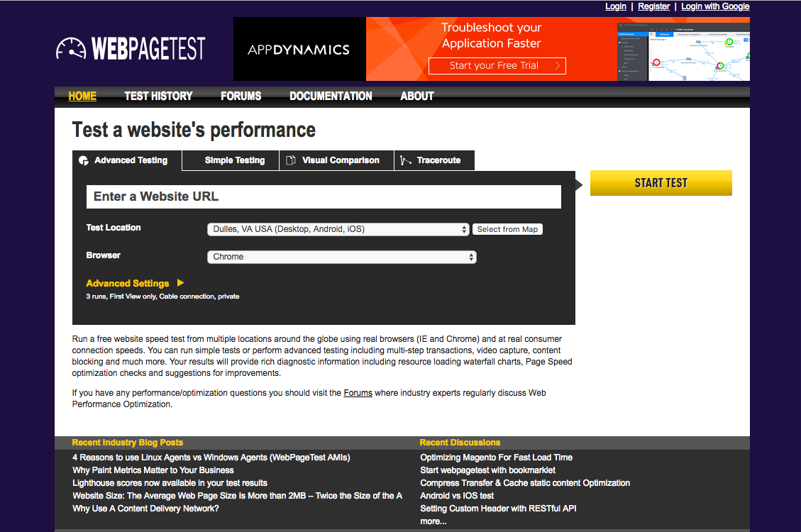Screen dimensions: 801x532
Task: Click Forums link in description paragraph
Action: (358, 393)
